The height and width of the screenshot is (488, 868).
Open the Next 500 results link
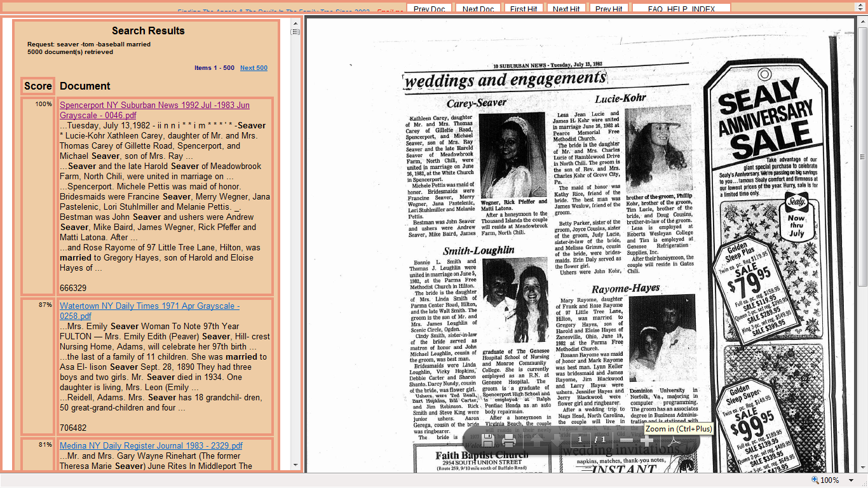254,68
